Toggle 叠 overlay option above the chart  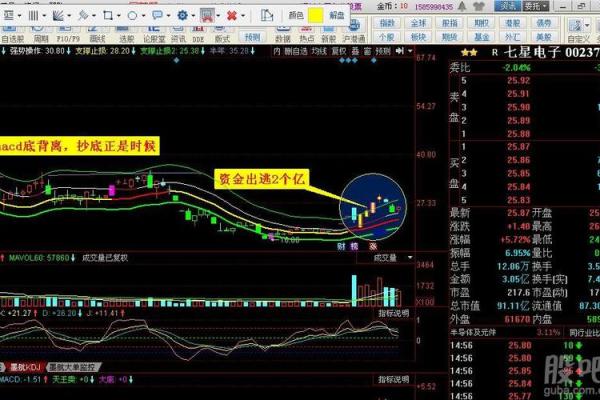click(x=355, y=51)
